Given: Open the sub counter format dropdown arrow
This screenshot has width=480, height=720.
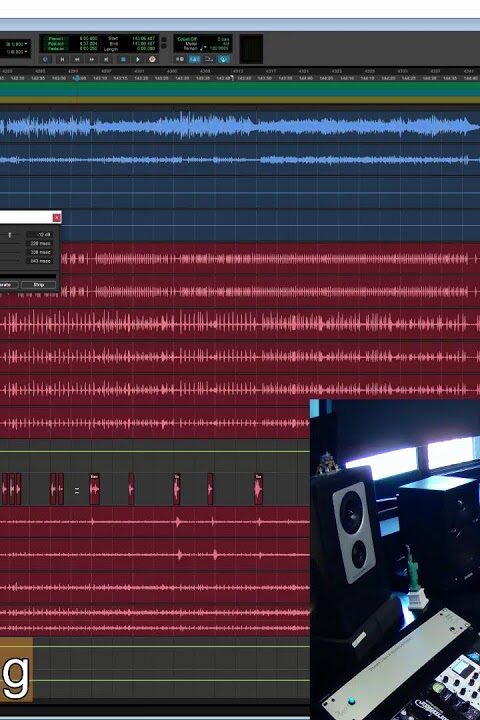Looking at the screenshot, I should (x=26, y=52).
